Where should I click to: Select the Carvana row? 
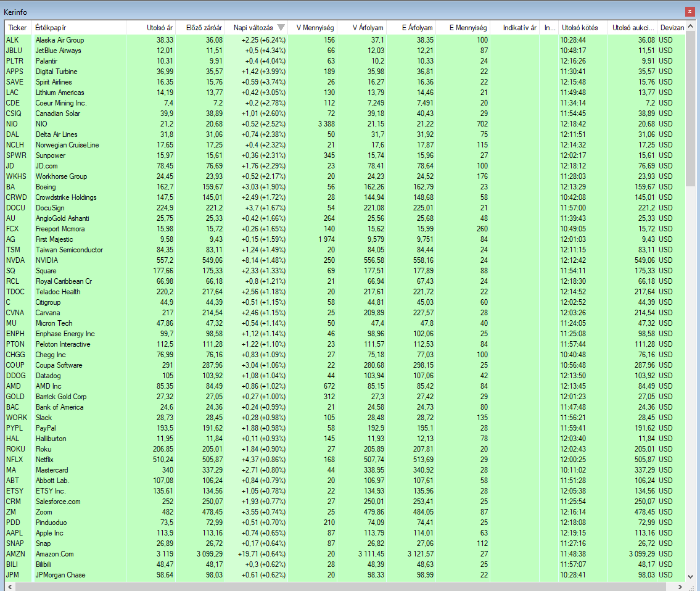click(x=345, y=313)
